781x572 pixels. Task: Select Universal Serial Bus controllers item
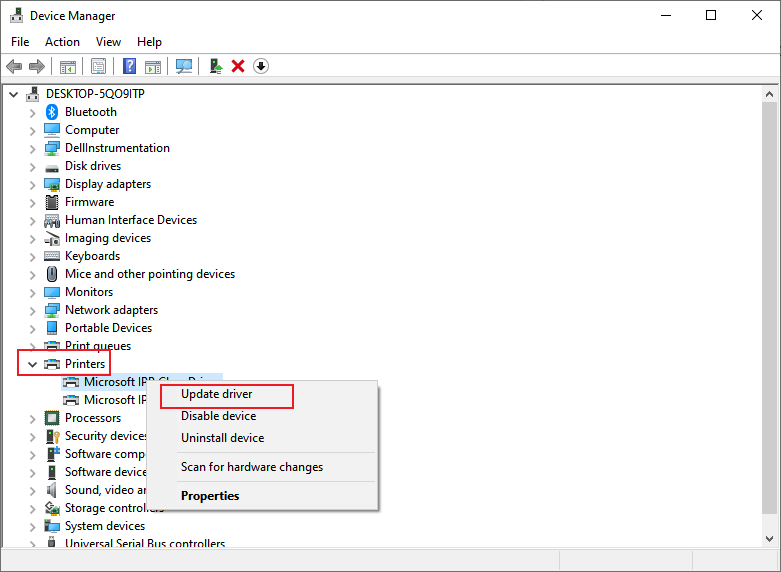tap(145, 543)
